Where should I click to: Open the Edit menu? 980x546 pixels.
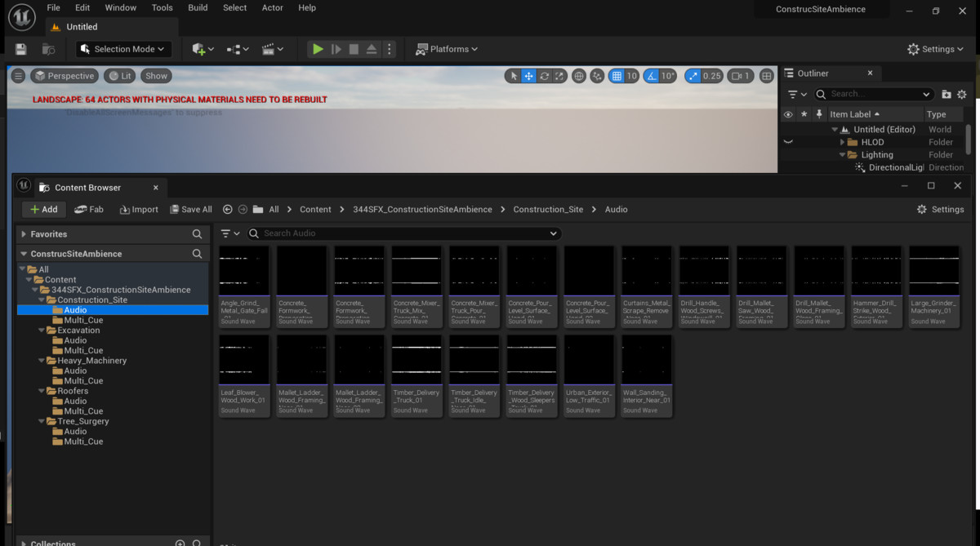(82, 7)
